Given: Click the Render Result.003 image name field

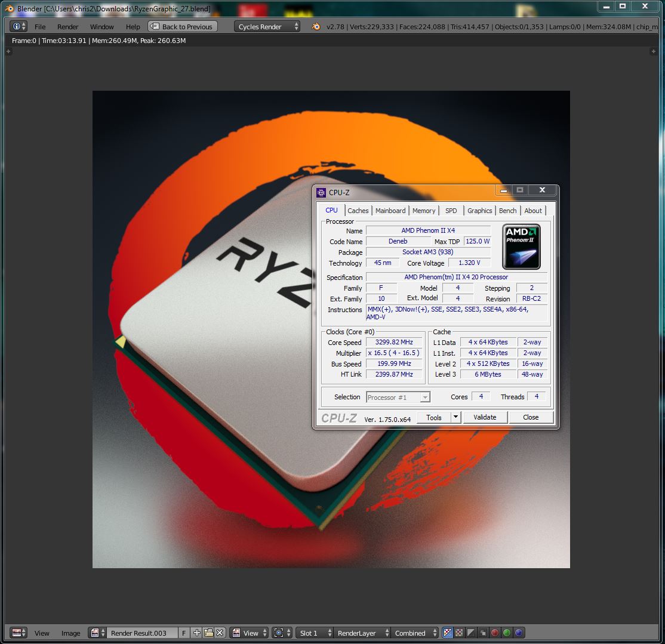Looking at the screenshot, I should pyautogui.click(x=141, y=633).
